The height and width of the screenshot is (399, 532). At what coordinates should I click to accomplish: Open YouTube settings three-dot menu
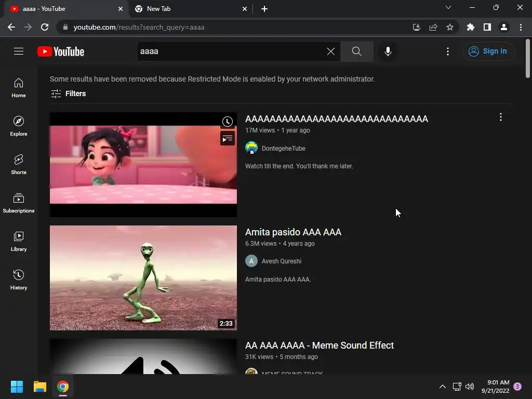coord(448,51)
